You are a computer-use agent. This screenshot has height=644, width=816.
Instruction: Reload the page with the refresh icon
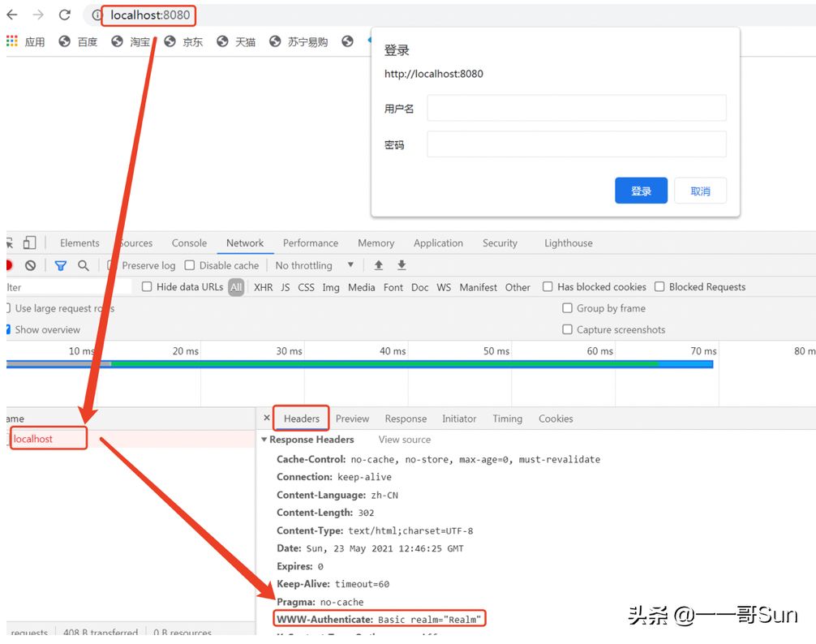point(65,15)
